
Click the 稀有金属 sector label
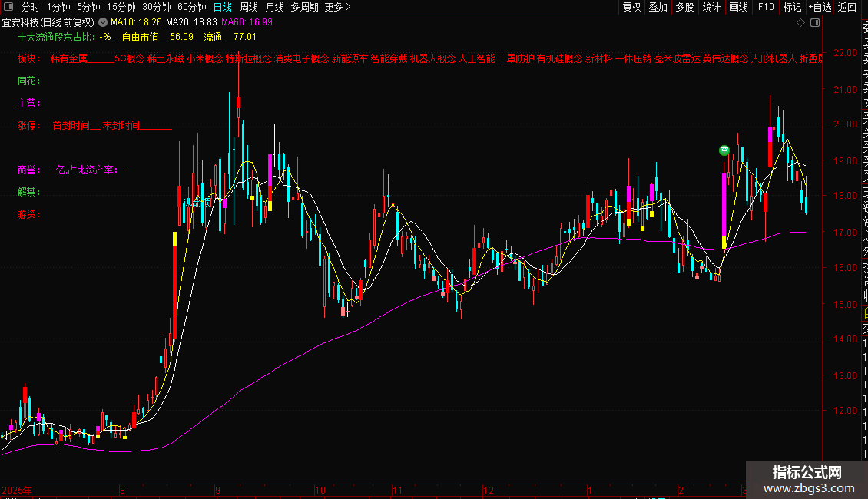click(68, 58)
